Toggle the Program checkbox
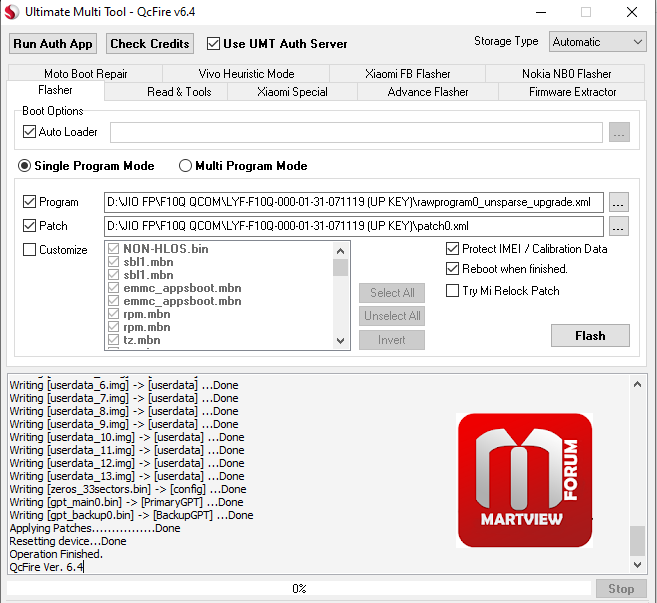The width and height of the screenshot is (657, 603). click(29, 202)
